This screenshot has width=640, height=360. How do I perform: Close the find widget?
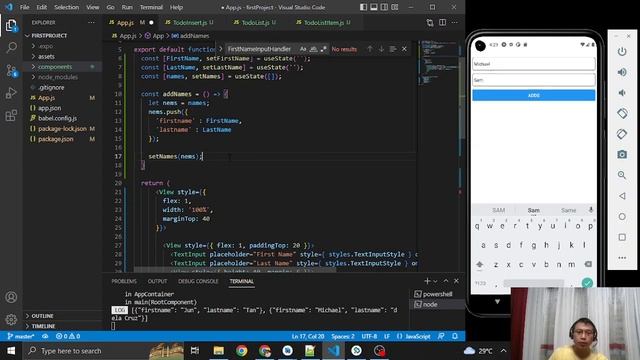pos(404,49)
